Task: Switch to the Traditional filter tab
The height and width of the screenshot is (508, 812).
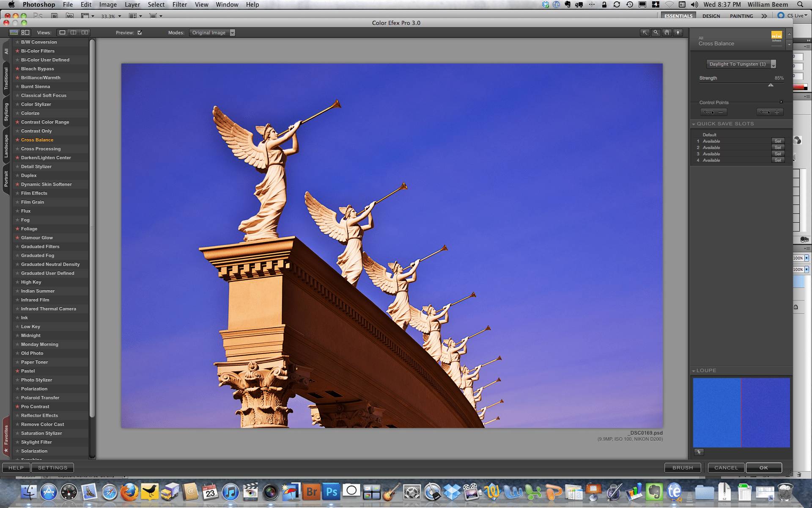Action: coord(6,79)
